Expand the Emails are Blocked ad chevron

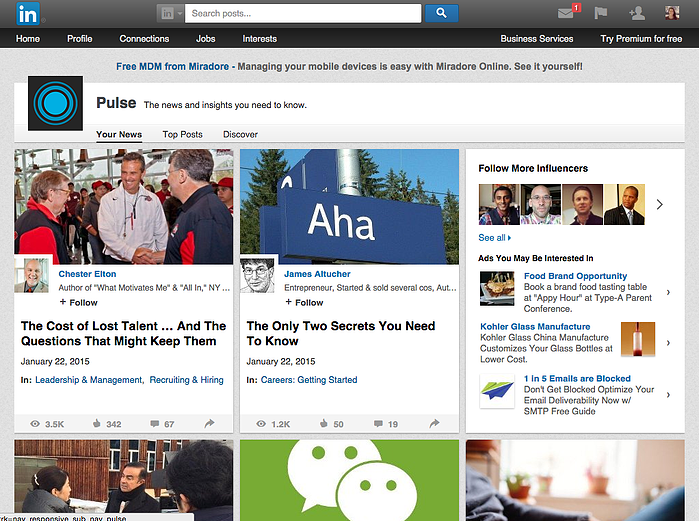point(668,395)
